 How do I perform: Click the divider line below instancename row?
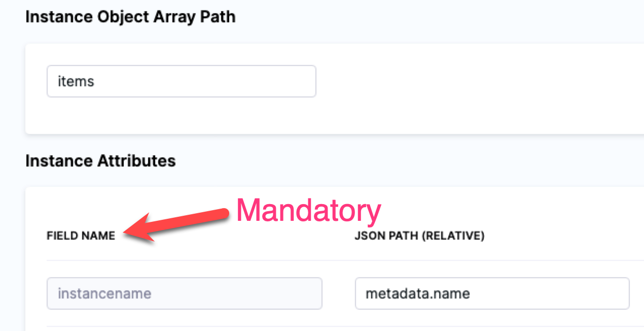coord(335,326)
